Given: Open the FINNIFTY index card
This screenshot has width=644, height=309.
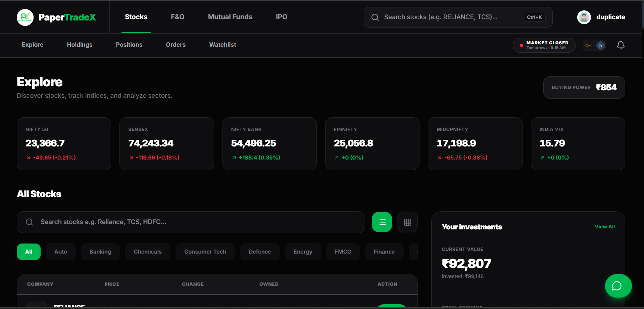Looking at the screenshot, I should coord(372,144).
